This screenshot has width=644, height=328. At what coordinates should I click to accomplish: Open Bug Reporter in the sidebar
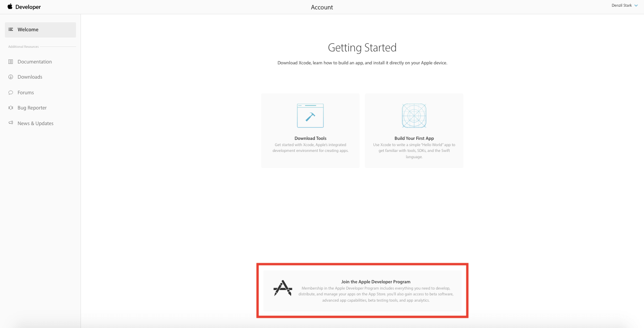32,108
